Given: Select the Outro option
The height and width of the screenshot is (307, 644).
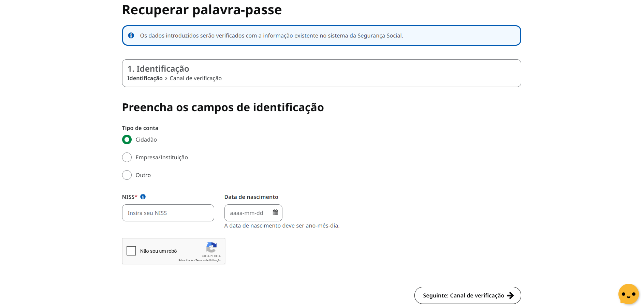Looking at the screenshot, I should pyautogui.click(x=127, y=175).
